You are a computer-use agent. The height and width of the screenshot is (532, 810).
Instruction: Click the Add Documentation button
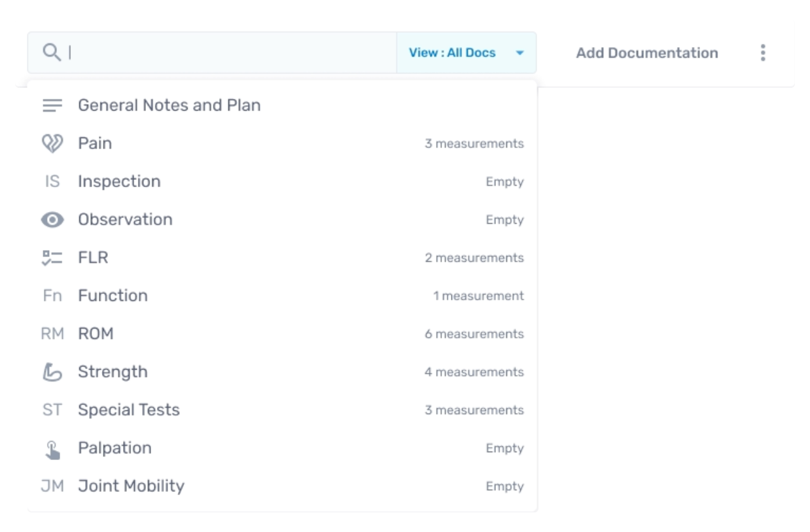647,53
